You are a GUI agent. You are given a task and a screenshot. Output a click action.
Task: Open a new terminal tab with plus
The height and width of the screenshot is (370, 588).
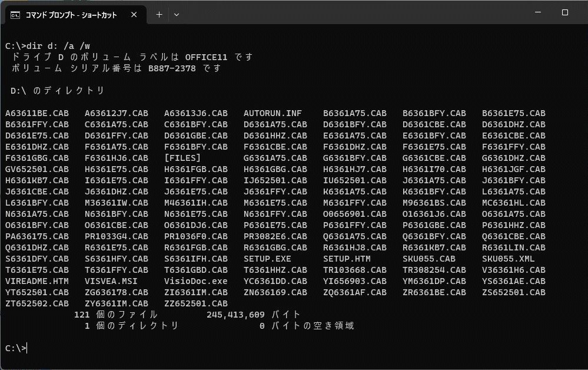159,15
